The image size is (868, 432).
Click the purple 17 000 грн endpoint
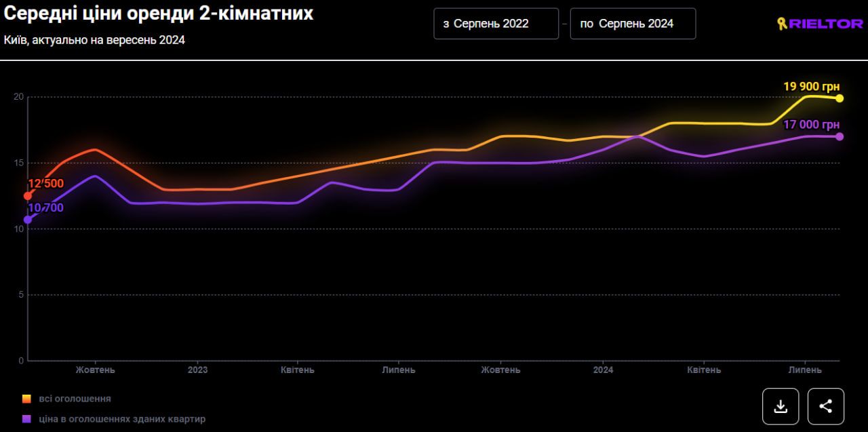(840, 136)
